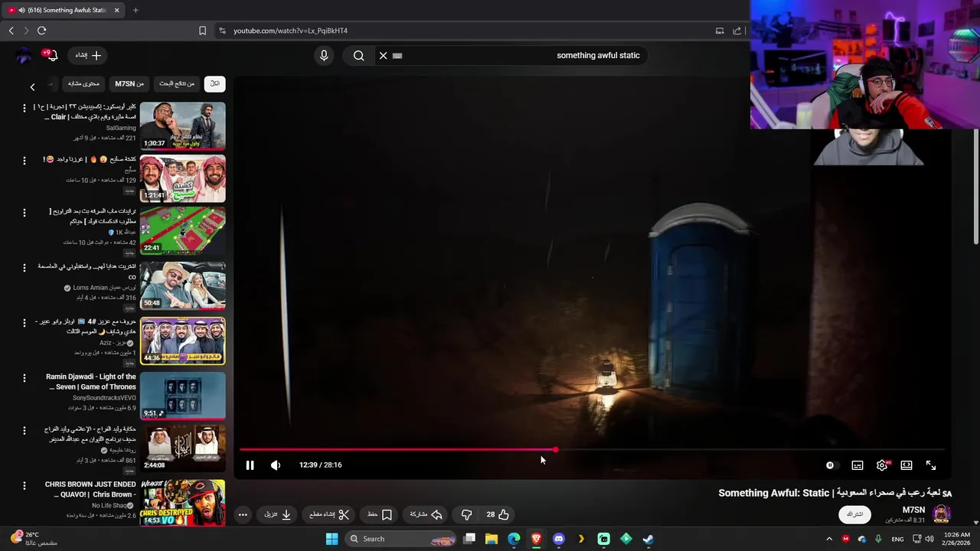
Task: Open the إنشاء create button
Action: 88,55
